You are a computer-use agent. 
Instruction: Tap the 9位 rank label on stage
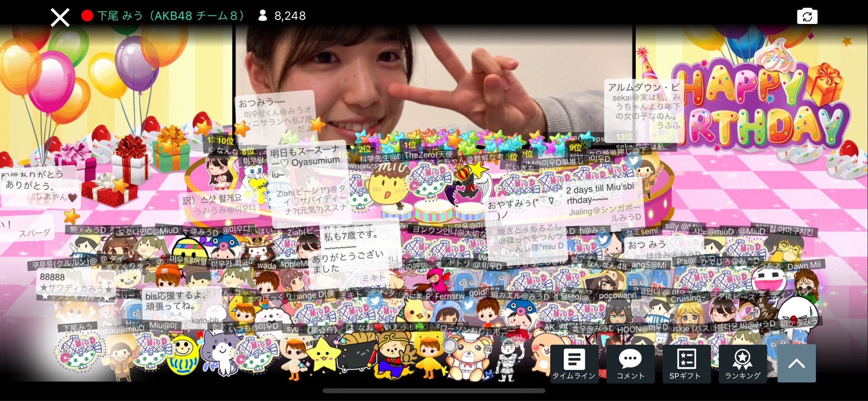[575, 147]
